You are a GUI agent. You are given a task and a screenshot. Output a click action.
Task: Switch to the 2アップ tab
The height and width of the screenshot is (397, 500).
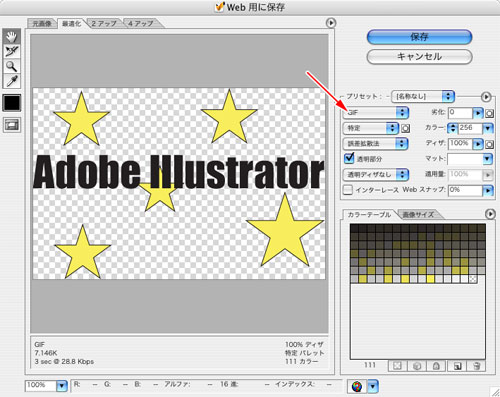(104, 24)
